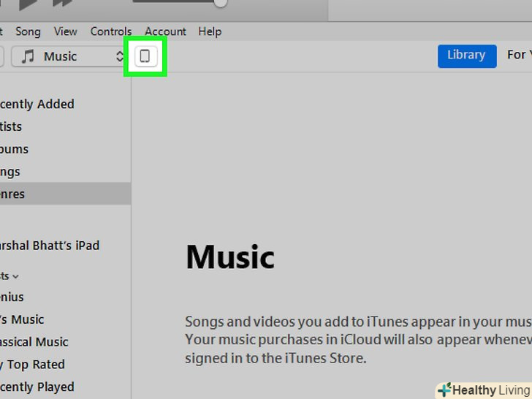Screen dimensions: 532x399
Task: Open the Help menu
Action: pos(210,31)
